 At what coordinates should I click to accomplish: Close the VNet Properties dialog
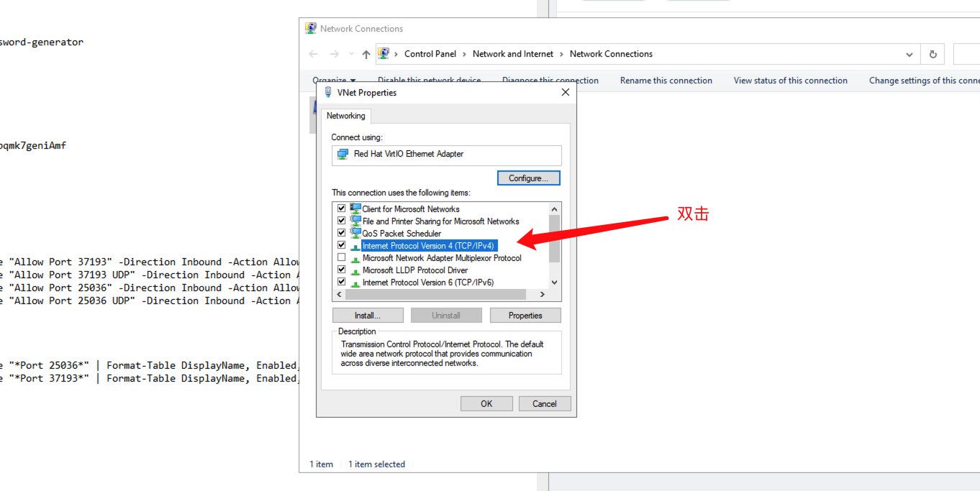pyautogui.click(x=566, y=92)
